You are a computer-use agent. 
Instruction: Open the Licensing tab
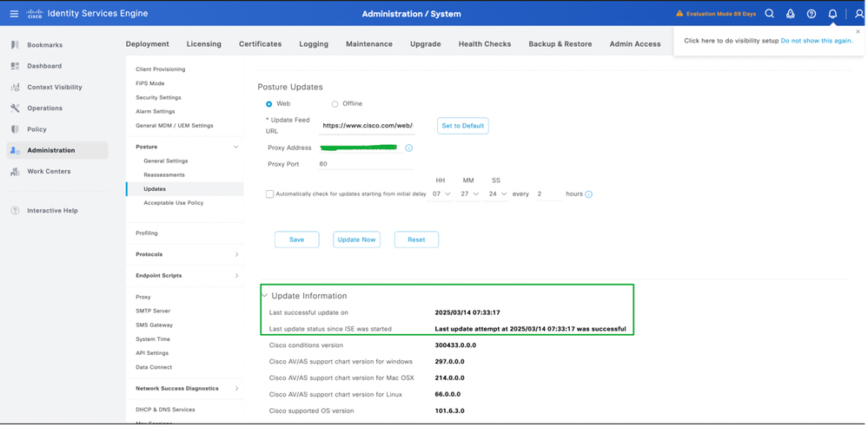pos(203,43)
